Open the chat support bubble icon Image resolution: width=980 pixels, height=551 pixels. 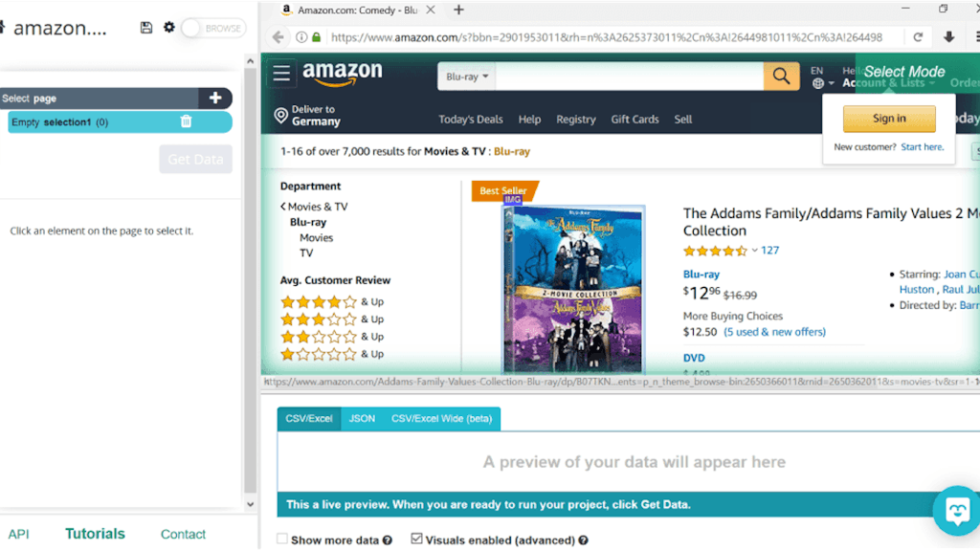957,511
